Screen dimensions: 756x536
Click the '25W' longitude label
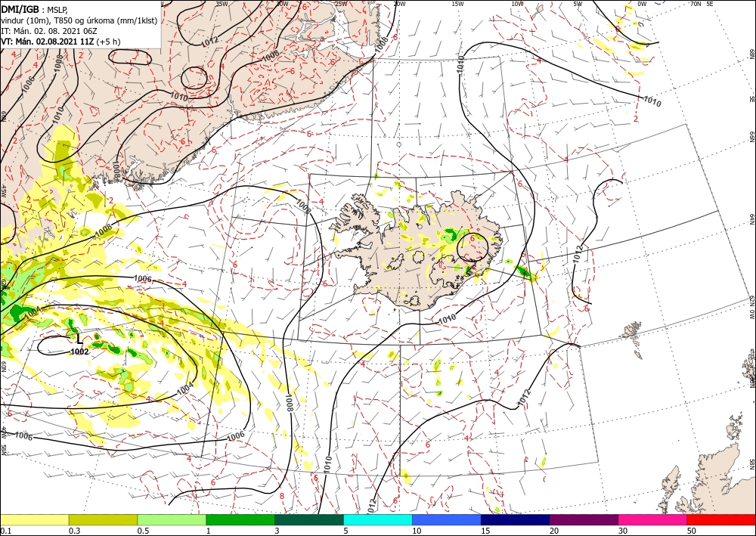click(x=341, y=4)
